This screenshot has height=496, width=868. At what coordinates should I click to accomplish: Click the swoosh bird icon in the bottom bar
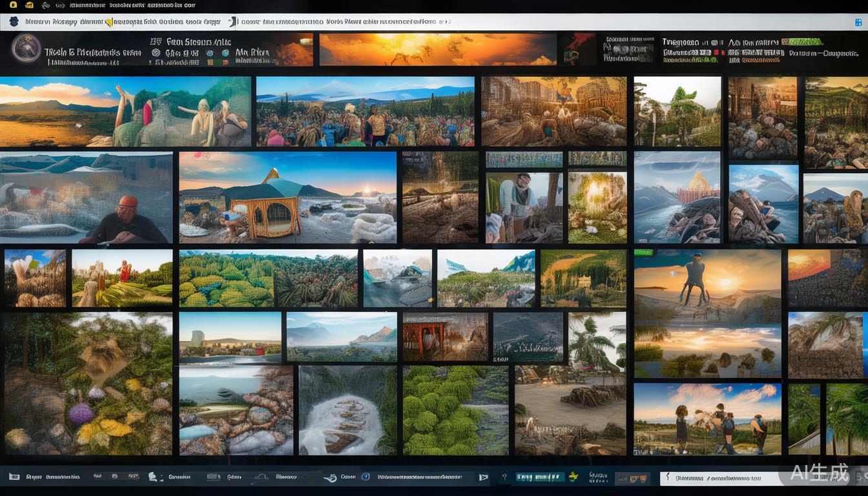(x=330, y=477)
